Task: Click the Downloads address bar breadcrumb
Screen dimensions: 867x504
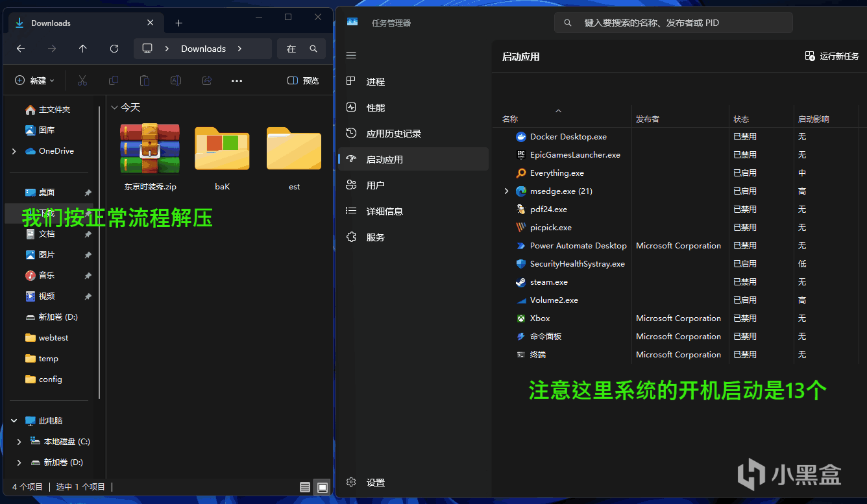Action: [x=203, y=49]
